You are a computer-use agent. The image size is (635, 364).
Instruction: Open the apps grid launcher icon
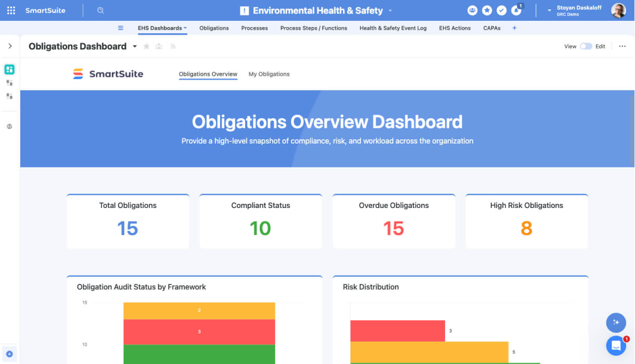pyautogui.click(x=11, y=10)
